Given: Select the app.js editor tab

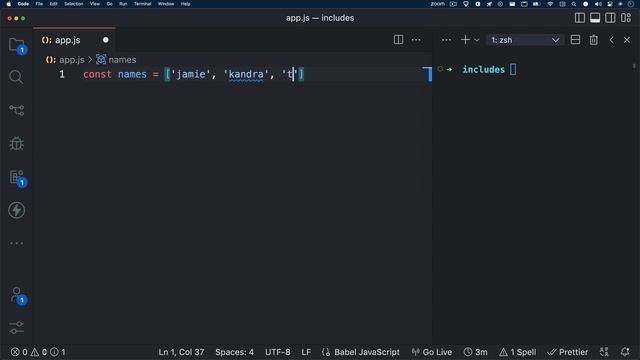Looking at the screenshot, I should click(74, 40).
